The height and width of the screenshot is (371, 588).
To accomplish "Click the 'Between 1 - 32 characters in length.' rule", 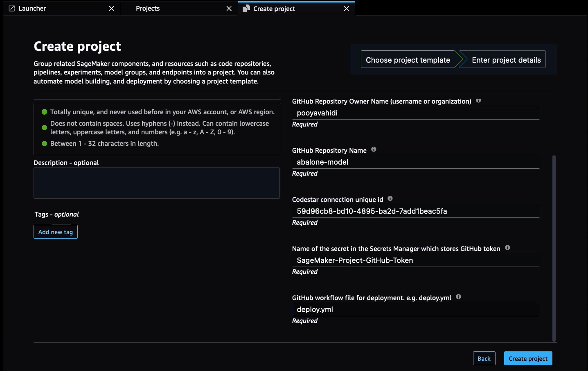I will tap(104, 143).
